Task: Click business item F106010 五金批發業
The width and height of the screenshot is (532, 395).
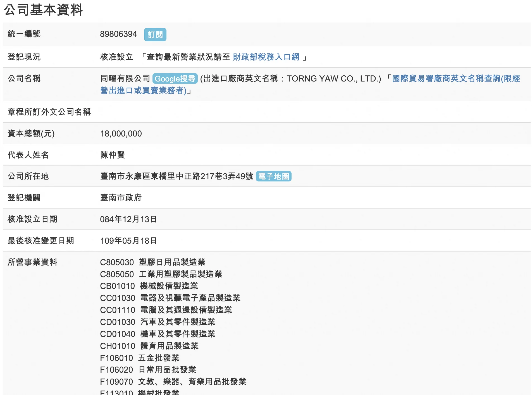Action: [x=140, y=358]
